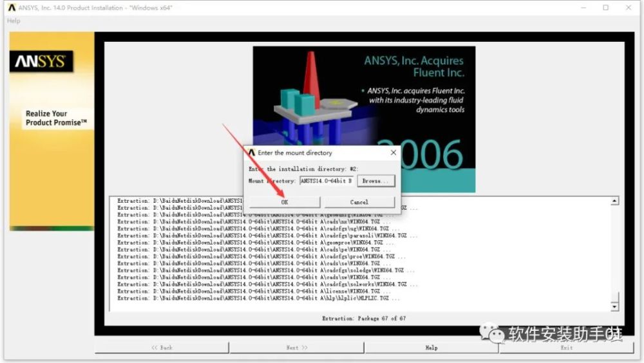644x363 pixels.
Task: Click the ANSYS logo in the left sidebar
Action: click(x=41, y=61)
